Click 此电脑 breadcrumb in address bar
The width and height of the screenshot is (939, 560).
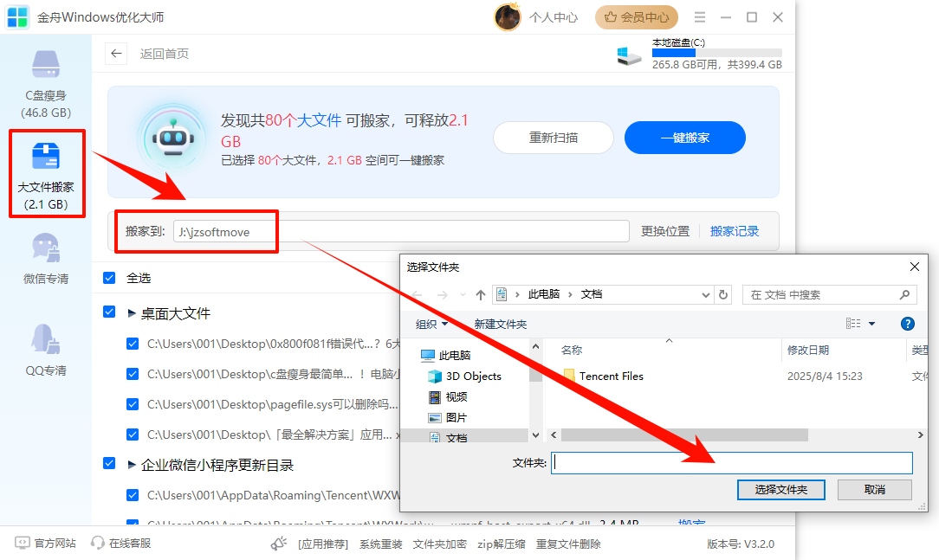(544, 293)
